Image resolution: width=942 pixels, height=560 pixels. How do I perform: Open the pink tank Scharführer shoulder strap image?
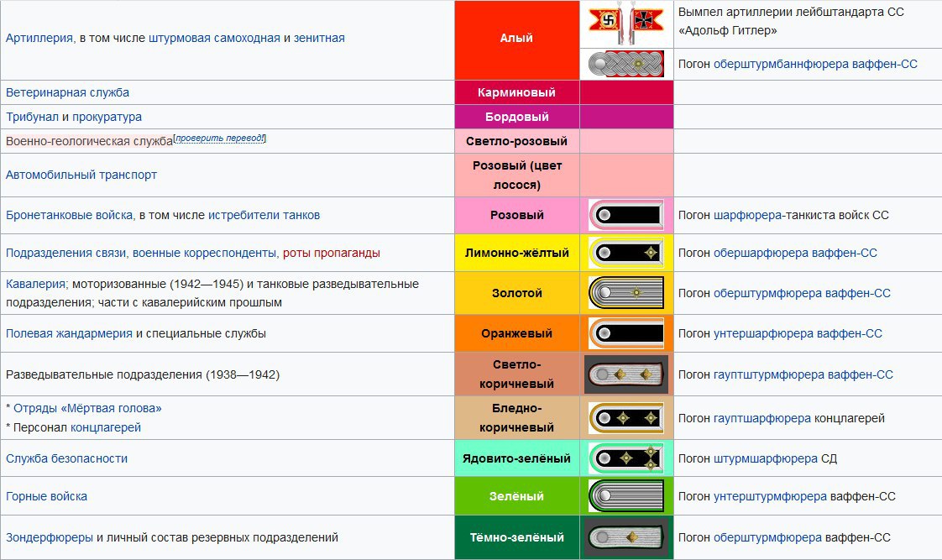point(626,215)
